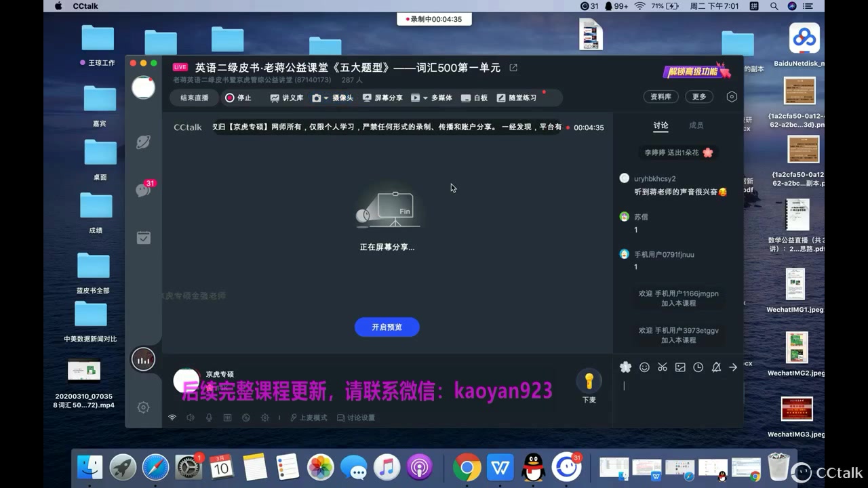This screenshot has height=488, width=868.
Task: End the live stream with 结束直播
Action: click(x=195, y=98)
